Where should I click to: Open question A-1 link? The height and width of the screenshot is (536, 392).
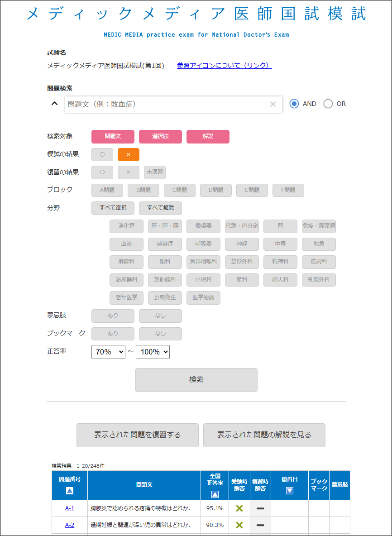point(70,508)
